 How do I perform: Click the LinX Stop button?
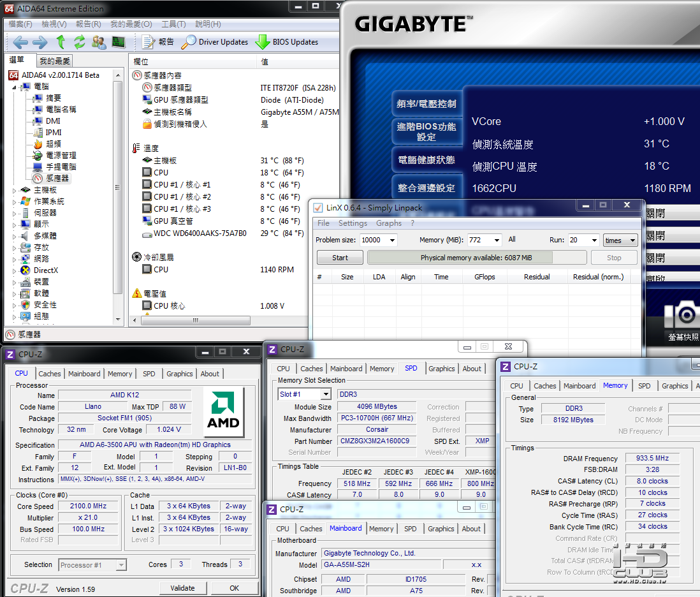pos(614,258)
